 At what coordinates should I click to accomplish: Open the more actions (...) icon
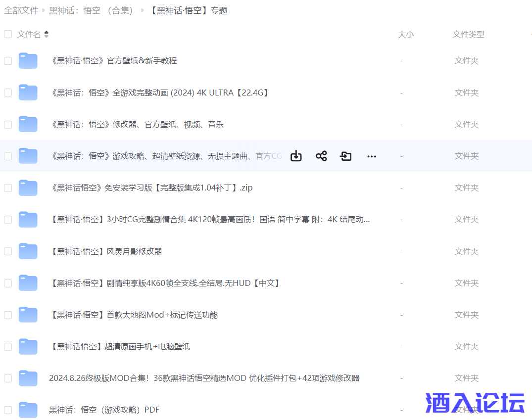coord(371,156)
